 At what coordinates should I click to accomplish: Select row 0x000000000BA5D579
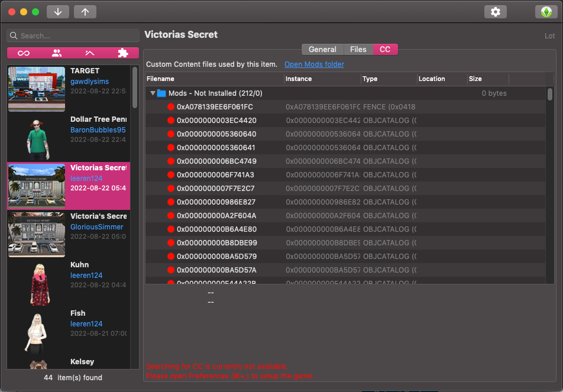tap(345, 257)
